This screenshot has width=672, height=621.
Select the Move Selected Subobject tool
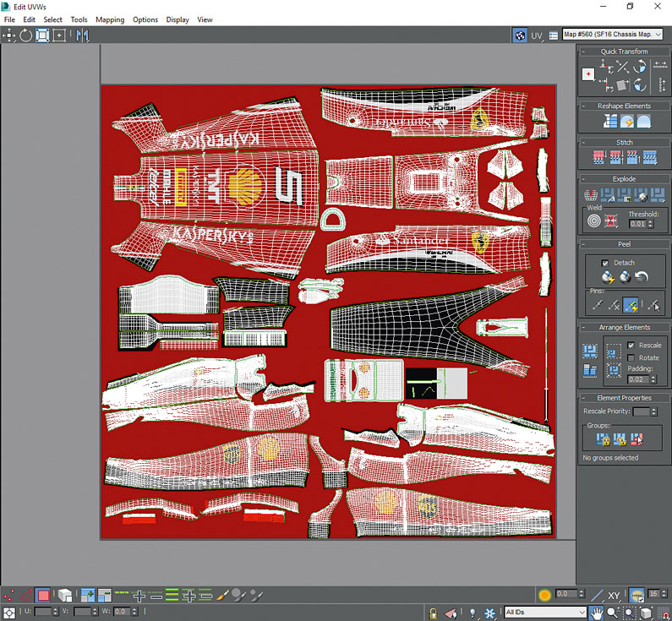point(8,35)
